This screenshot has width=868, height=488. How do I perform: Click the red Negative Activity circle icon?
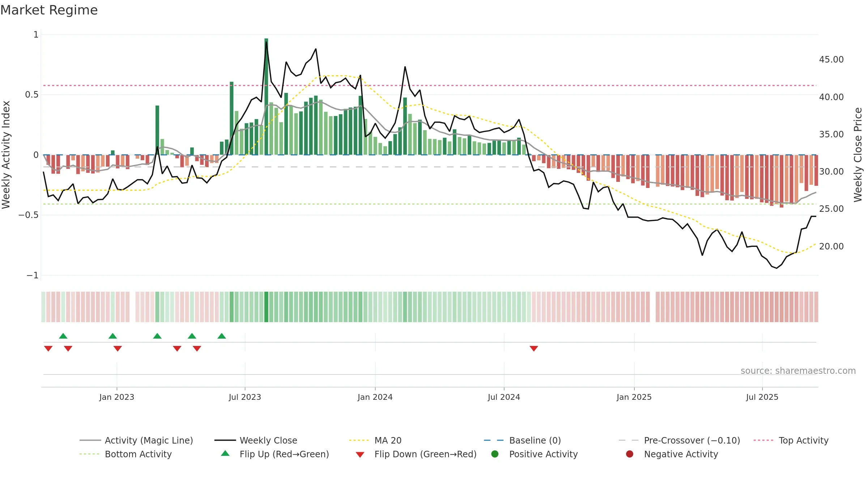[x=630, y=454]
